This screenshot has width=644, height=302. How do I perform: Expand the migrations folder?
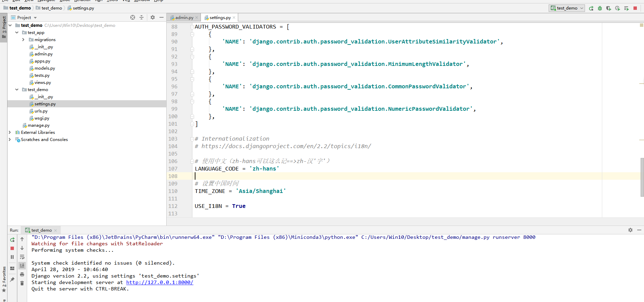point(23,40)
